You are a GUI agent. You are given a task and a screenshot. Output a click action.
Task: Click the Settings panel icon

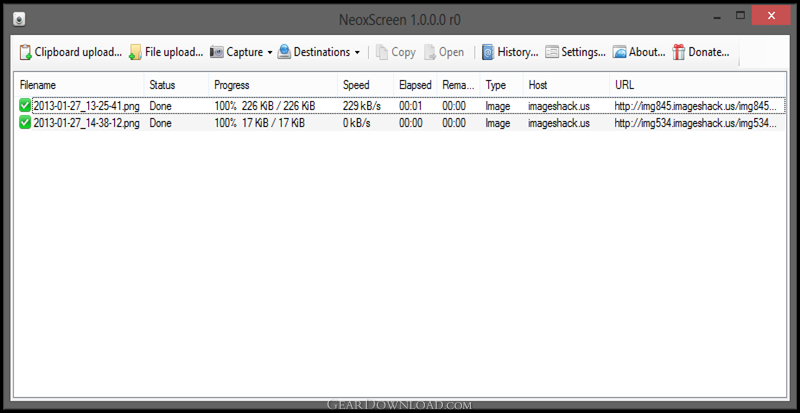pyautogui.click(x=552, y=52)
